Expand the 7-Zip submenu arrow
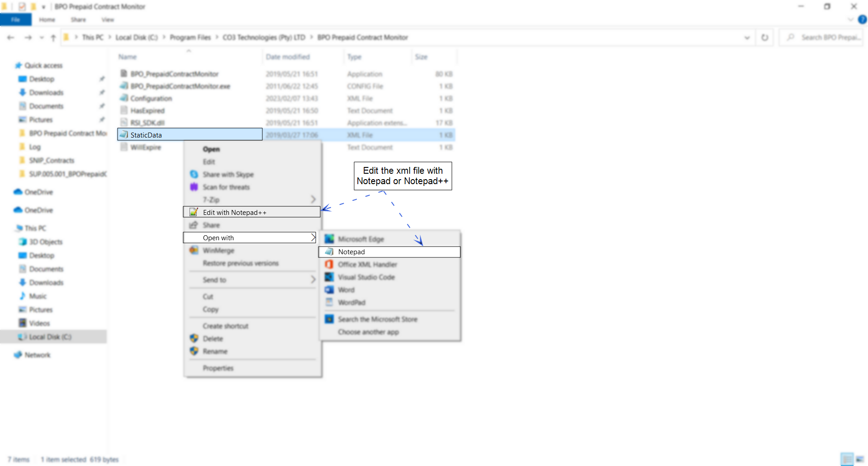Image resolution: width=868 pixels, height=466 pixels. pyautogui.click(x=313, y=200)
